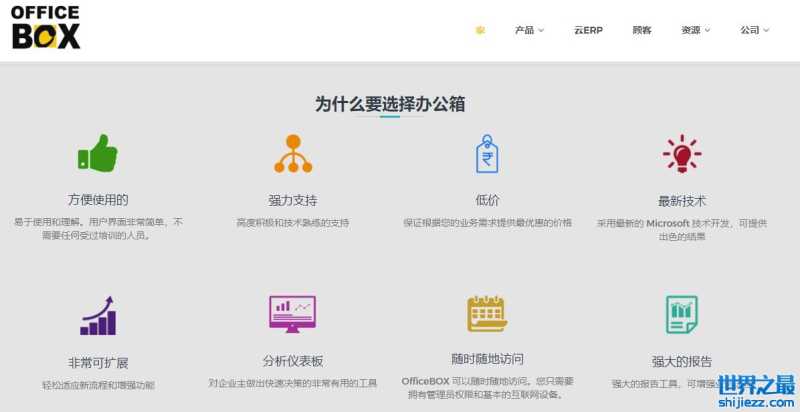Select the 随时随地访问 feature heading
The height and width of the screenshot is (412, 800).
[x=487, y=359]
